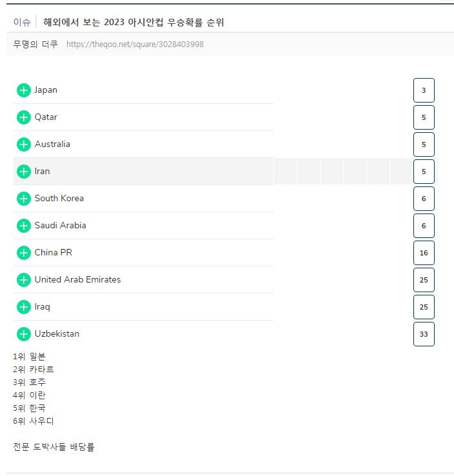This screenshot has height=476, width=454.
Task: Expand China PR using its plus icon
Action: pos(24,253)
